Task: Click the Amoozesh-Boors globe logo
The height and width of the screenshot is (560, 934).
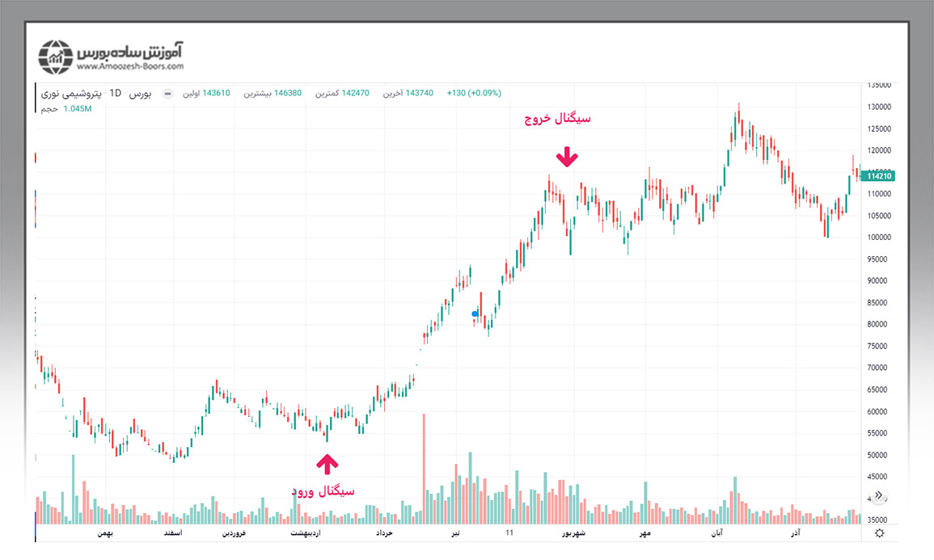Action: (x=56, y=56)
